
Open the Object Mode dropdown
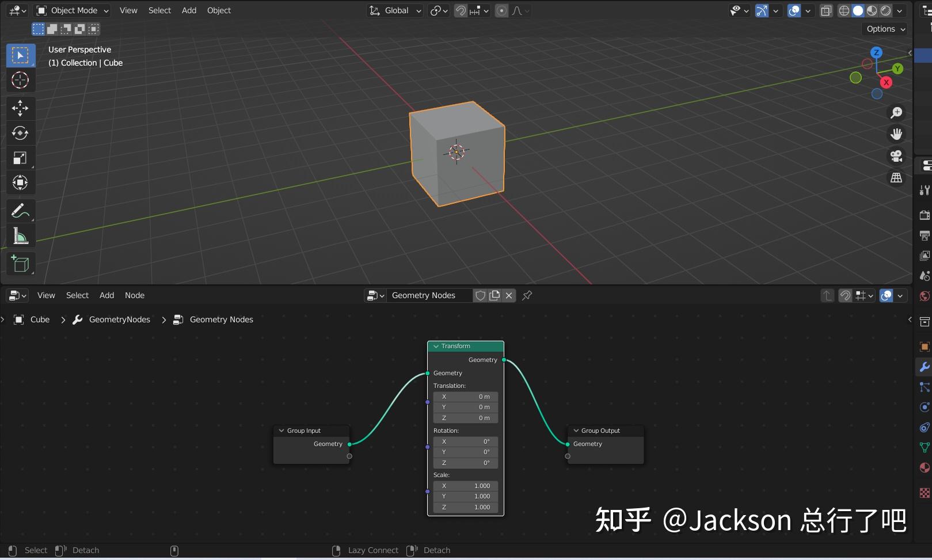click(x=70, y=10)
